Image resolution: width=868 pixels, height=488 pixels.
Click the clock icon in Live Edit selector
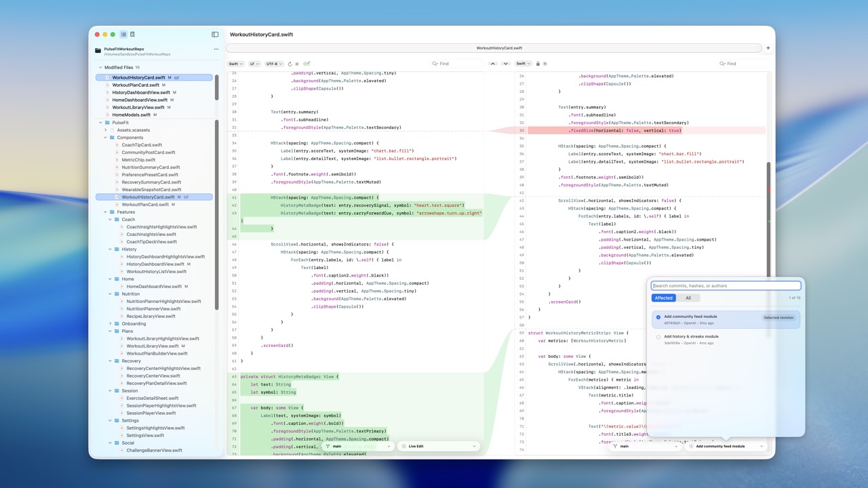point(403,446)
